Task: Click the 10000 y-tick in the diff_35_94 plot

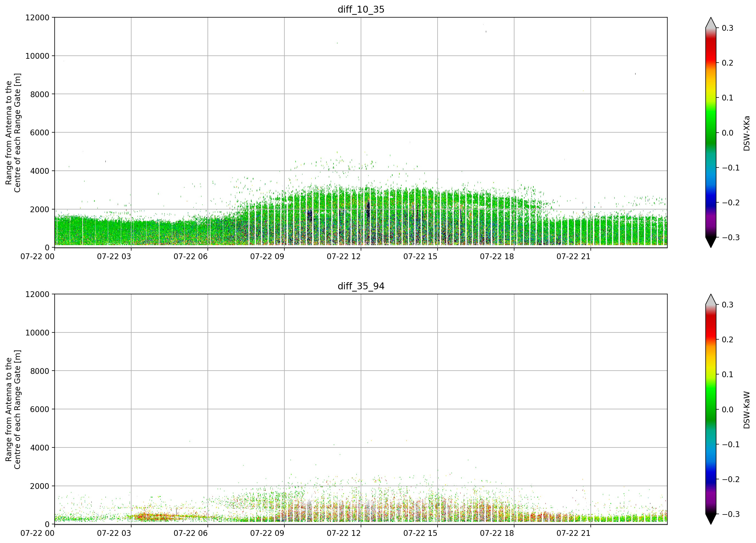Action: (x=37, y=333)
